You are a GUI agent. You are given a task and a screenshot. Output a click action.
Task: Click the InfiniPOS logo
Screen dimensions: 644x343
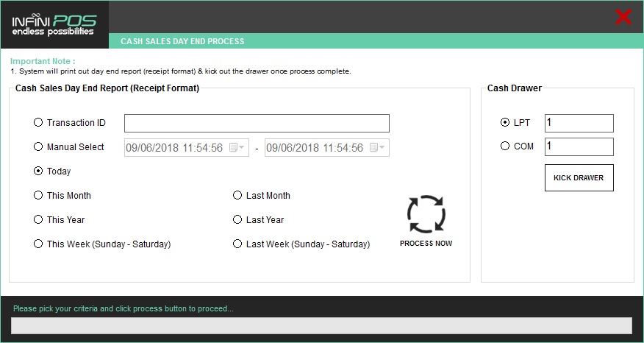pyautogui.click(x=54, y=25)
